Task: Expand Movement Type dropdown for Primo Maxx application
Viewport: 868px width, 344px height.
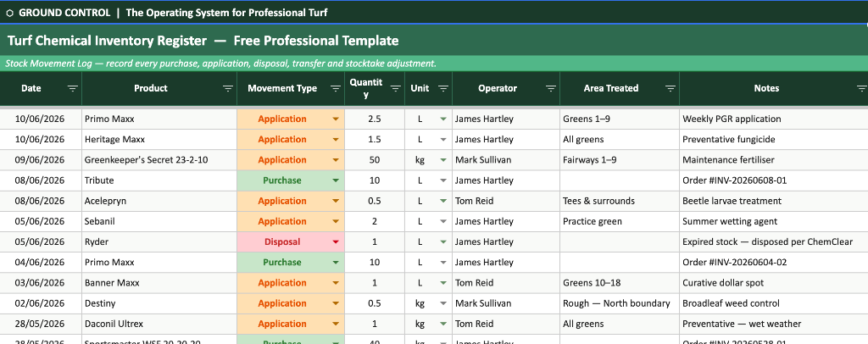Action: 336,119
